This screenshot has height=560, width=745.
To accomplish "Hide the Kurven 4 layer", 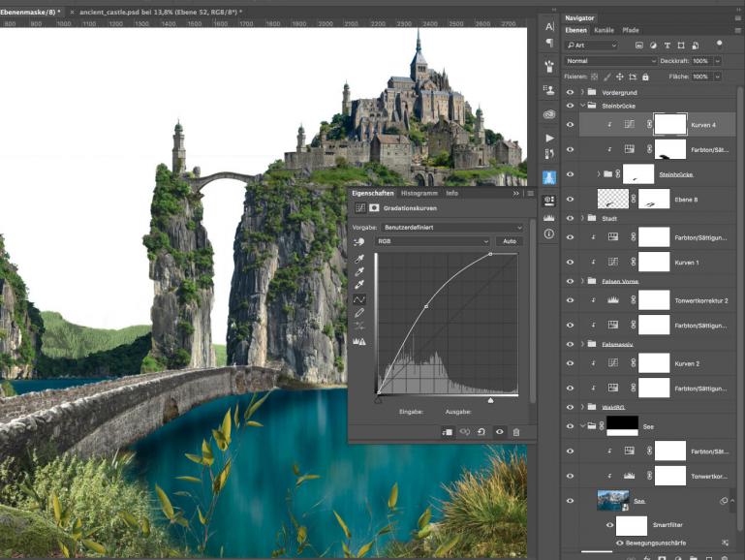I will tap(570, 125).
